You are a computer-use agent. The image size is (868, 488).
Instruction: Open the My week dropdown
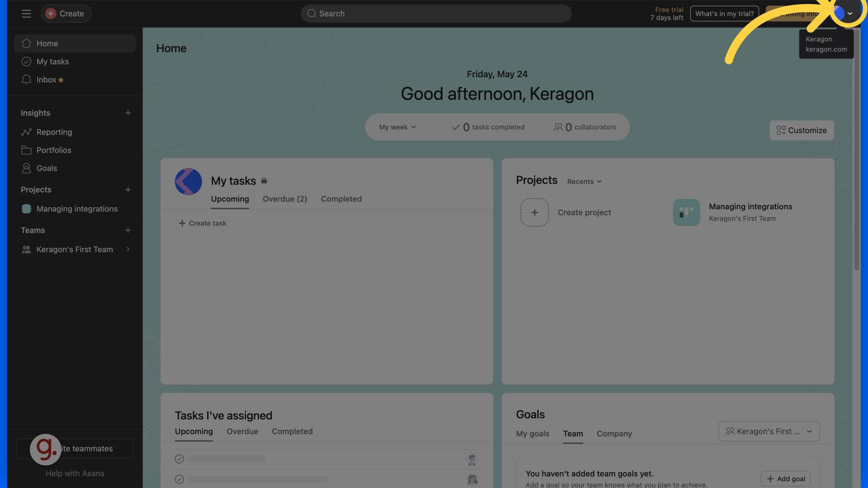pyautogui.click(x=397, y=127)
